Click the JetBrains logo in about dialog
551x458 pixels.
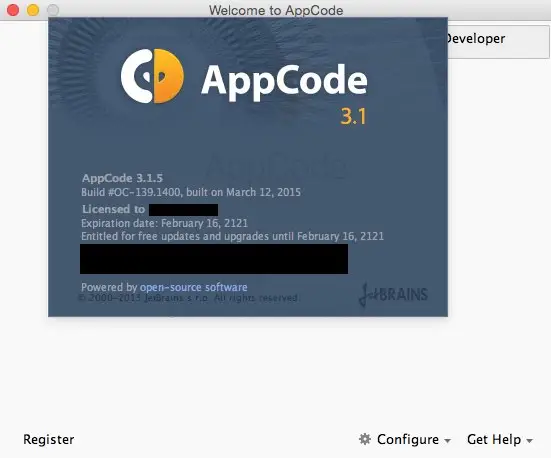393,295
